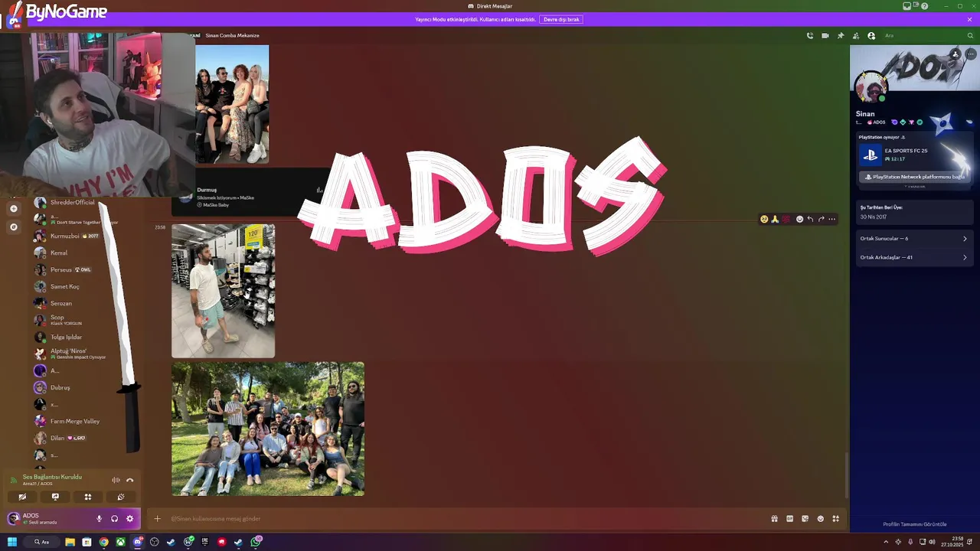The width and height of the screenshot is (980, 551).
Task: Disconnect from the voice call
Action: click(x=129, y=480)
